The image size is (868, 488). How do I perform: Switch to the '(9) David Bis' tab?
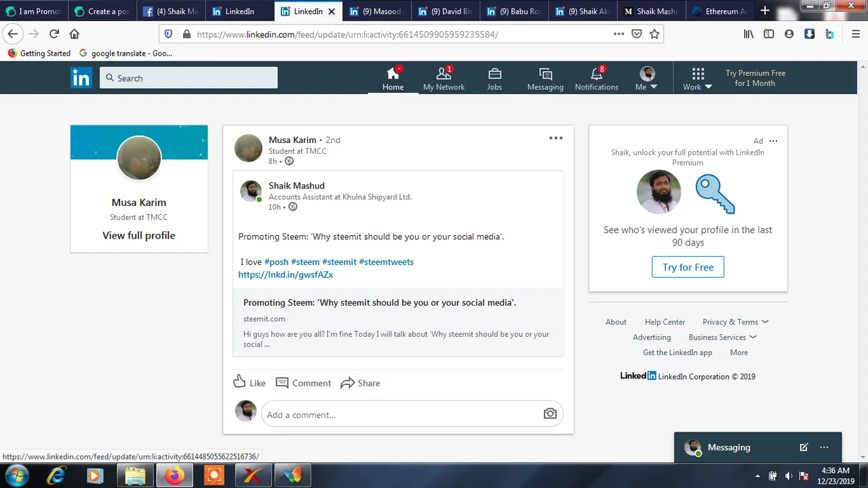445,11
